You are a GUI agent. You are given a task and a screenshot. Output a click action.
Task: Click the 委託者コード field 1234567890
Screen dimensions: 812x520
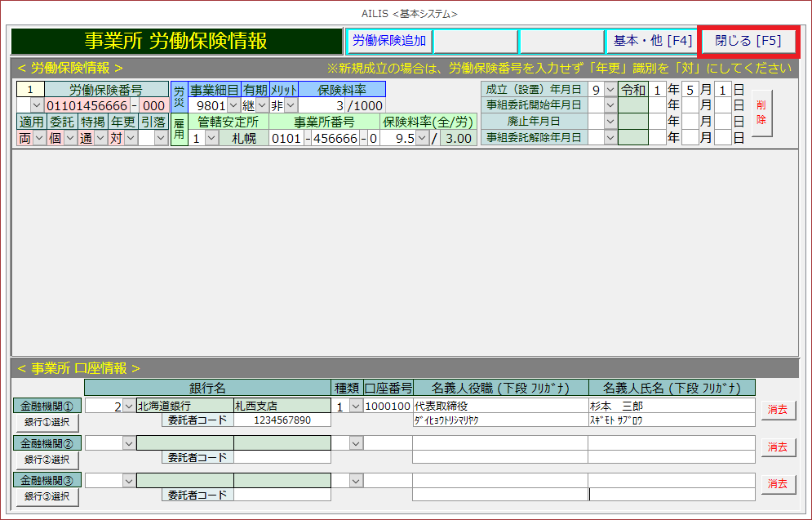pyautogui.click(x=282, y=420)
